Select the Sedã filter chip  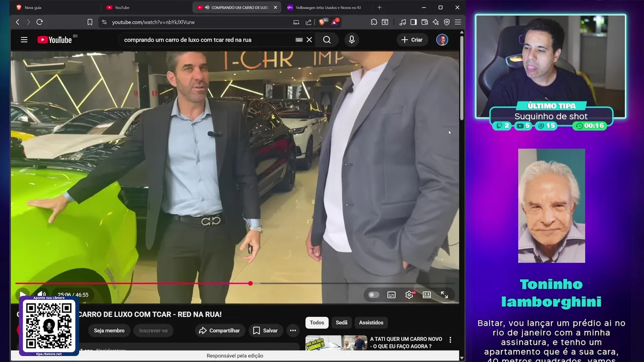tap(342, 323)
